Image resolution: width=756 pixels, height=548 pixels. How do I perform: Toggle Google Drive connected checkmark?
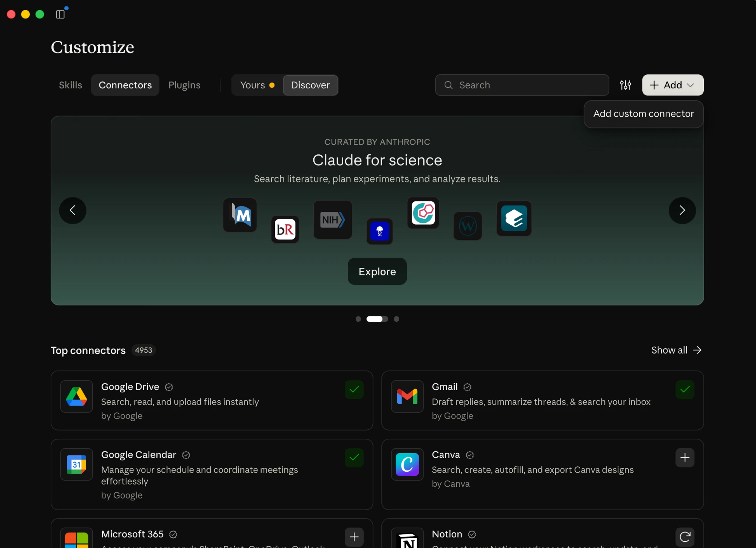[354, 390]
